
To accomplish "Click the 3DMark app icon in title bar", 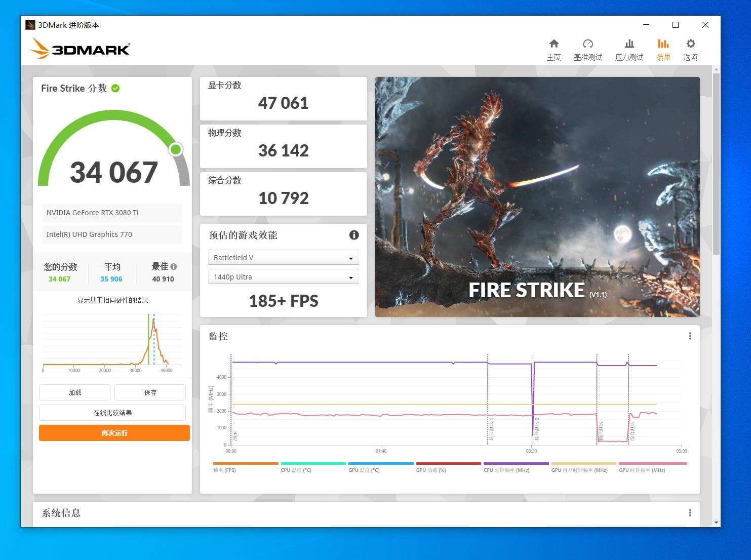I will 30,25.
